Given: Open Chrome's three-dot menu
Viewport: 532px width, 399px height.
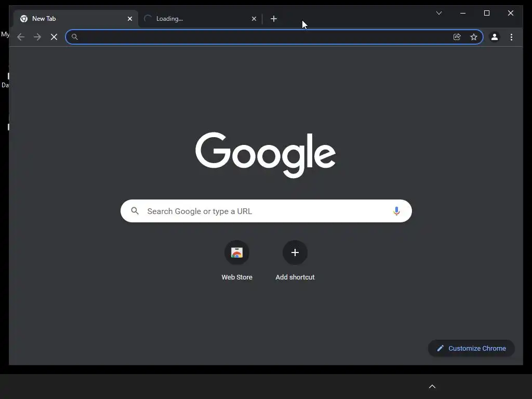Looking at the screenshot, I should 511,37.
